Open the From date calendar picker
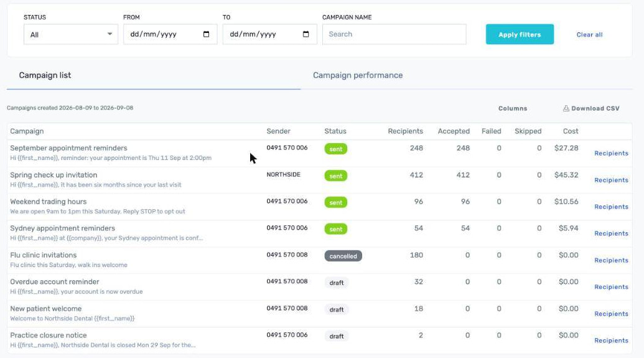The height and width of the screenshot is (358, 644). click(206, 34)
